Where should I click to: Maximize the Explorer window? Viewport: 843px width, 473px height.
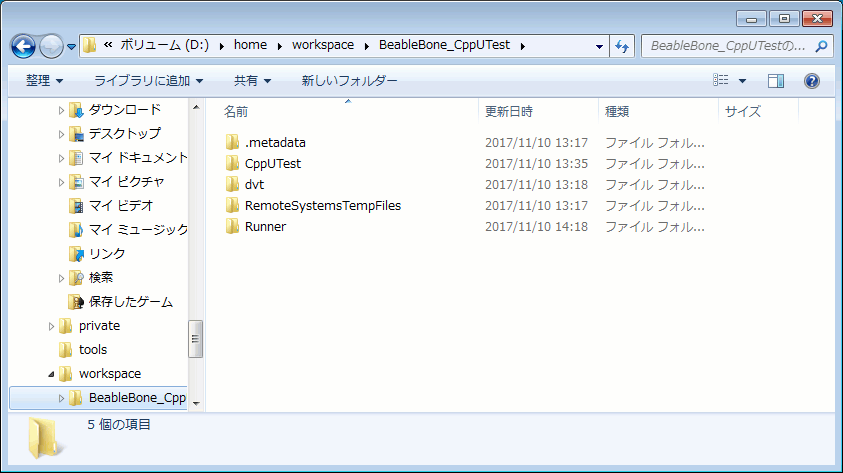784,19
